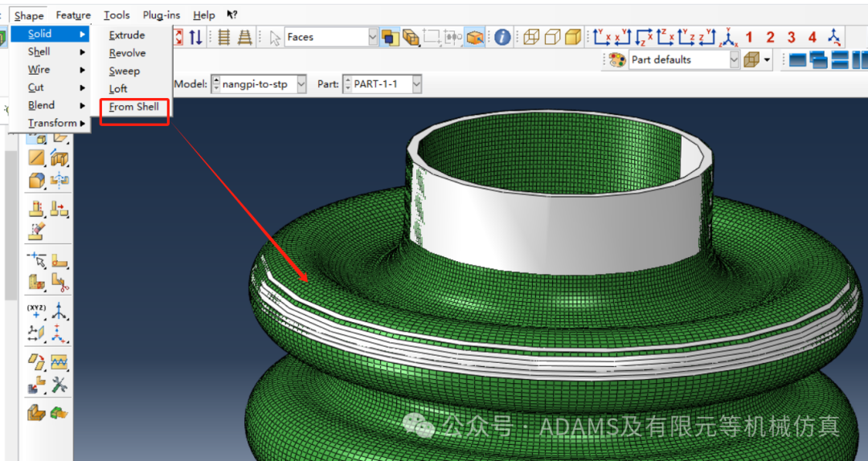868x461 pixels.
Task: Click the color palette icon
Action: point(616,59)
